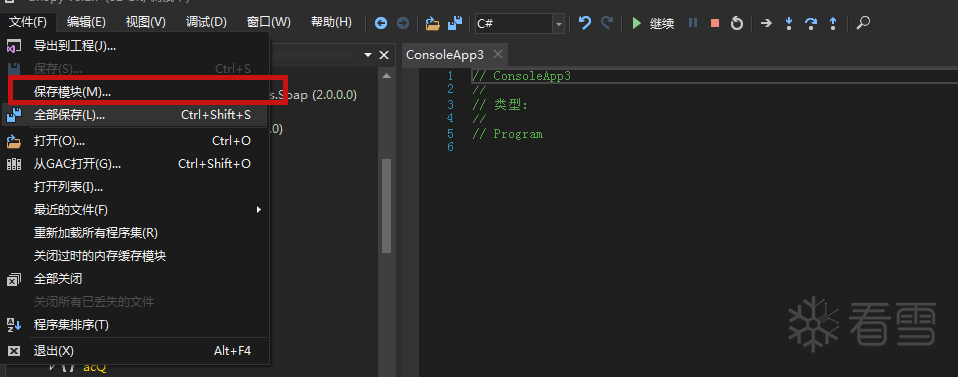Image resolution: width=958 pixels, height=377 pixels.
Task: Click the step into icon
Action: click(x=789, y=23)
